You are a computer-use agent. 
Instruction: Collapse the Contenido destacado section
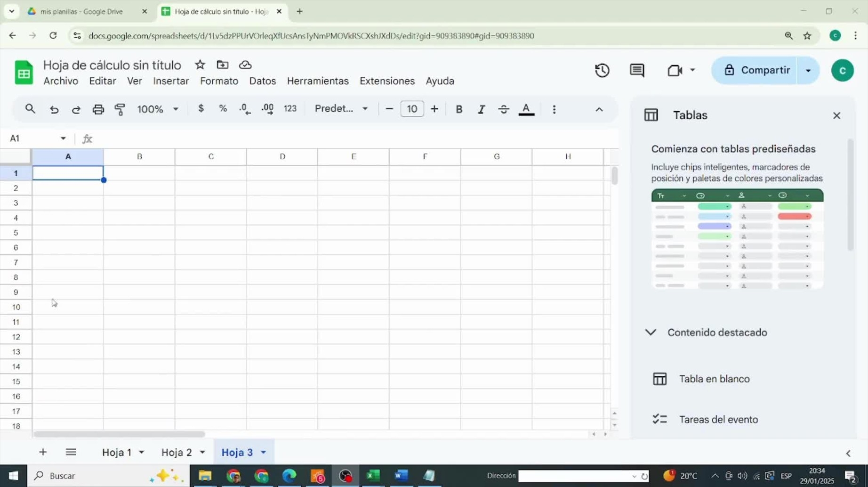tap(651, 333)
